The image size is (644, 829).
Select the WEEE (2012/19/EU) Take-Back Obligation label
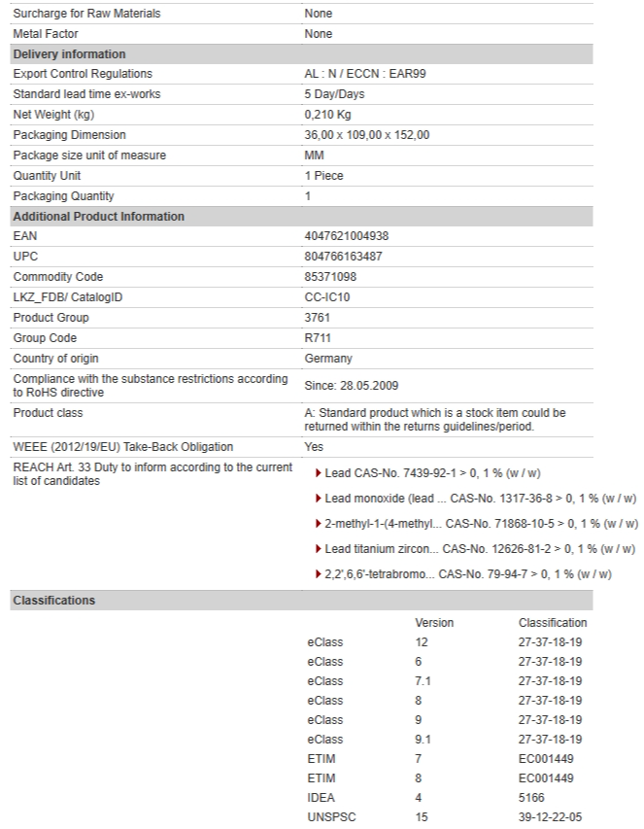(x=123, y=447)
